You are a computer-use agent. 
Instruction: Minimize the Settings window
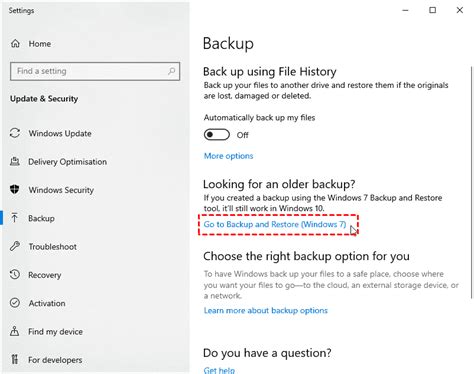(405, 10)
